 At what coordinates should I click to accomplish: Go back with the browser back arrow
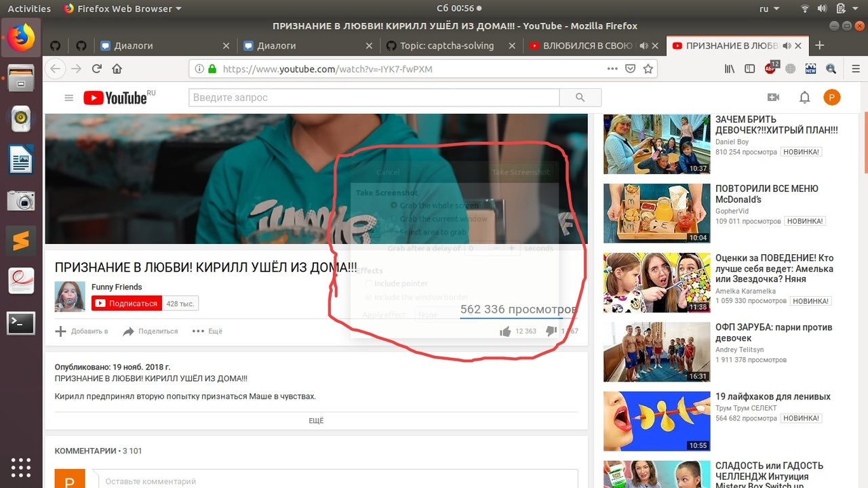(x=56, y=68)
